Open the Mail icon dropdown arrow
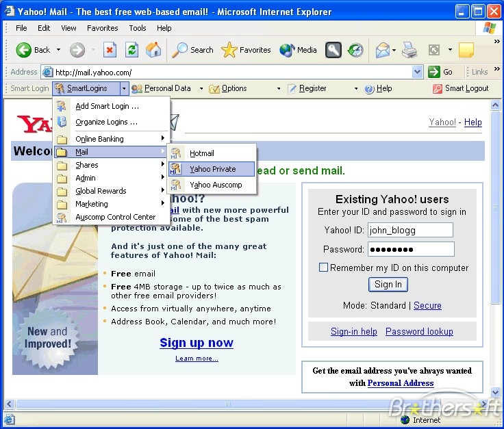This screenshot has width=504, height=429. (x=394, y=50)
